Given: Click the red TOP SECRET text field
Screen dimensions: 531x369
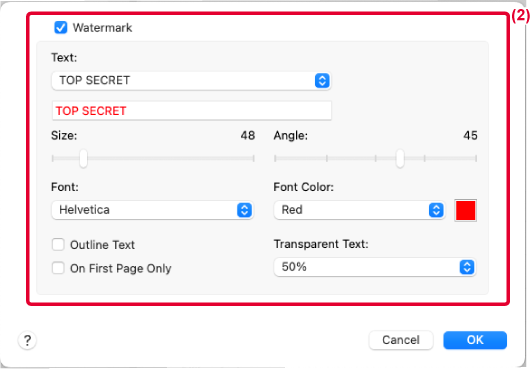Looking at the screenshot, I should (192, 111).
